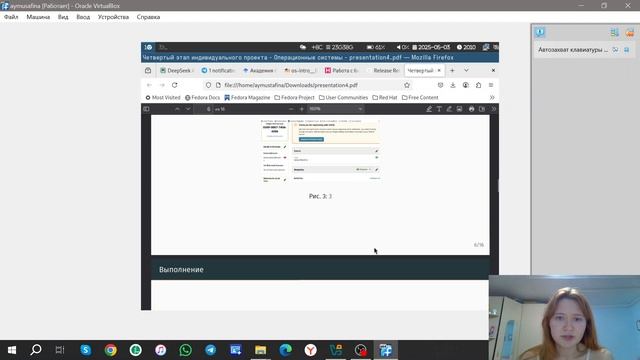This screenshot has height=360, width=640.
Task: Open the Windows Start menu
Action: pyautogui.click(x=12, y=350)
